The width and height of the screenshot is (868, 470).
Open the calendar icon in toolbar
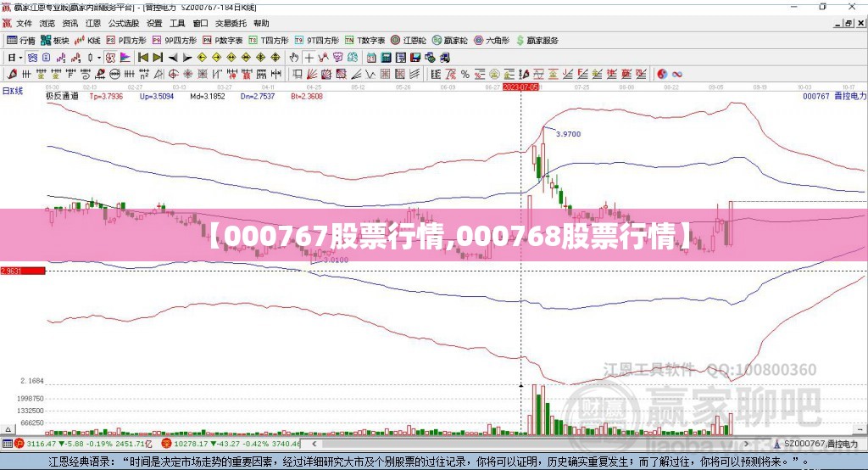point(371,58)
